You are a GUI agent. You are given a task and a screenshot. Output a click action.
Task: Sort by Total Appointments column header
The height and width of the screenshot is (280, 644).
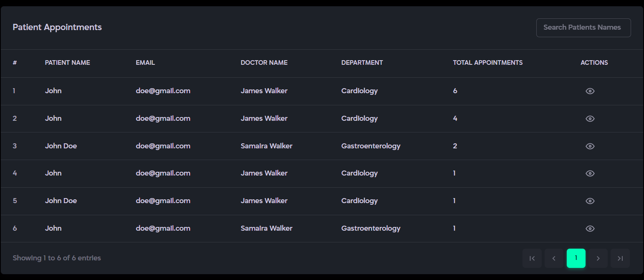[x=487, y=63]
